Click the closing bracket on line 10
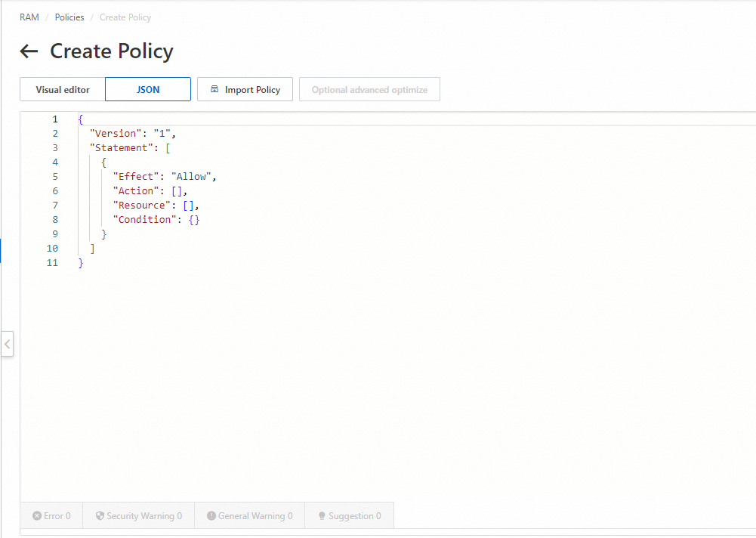The height and width of the screenshot is (538, 756). (x=93, y=249)
